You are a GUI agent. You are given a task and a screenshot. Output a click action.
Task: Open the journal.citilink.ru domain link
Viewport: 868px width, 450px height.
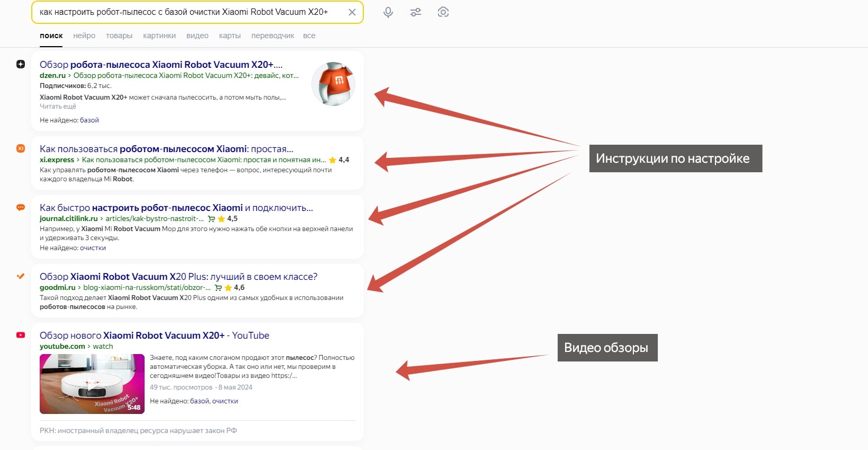click(x=68, y=219)
